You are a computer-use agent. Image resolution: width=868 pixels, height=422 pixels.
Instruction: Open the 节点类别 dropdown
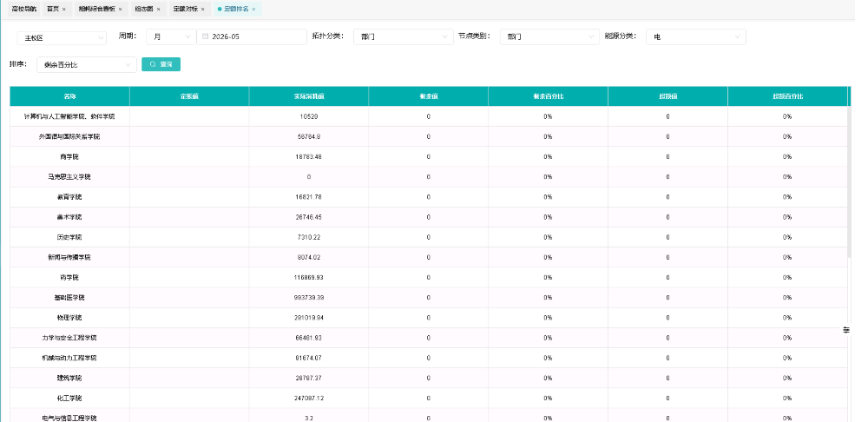(x=549, y=36)
